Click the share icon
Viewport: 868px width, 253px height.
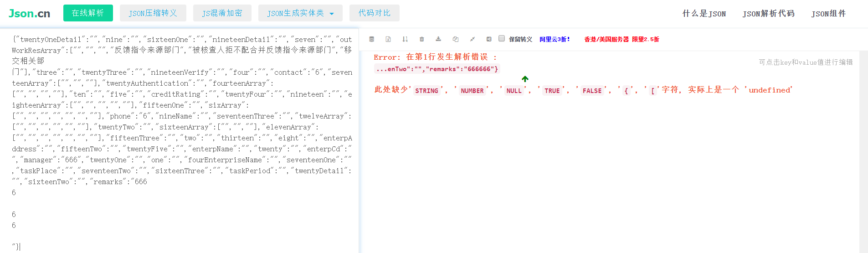tap(489, 39)
